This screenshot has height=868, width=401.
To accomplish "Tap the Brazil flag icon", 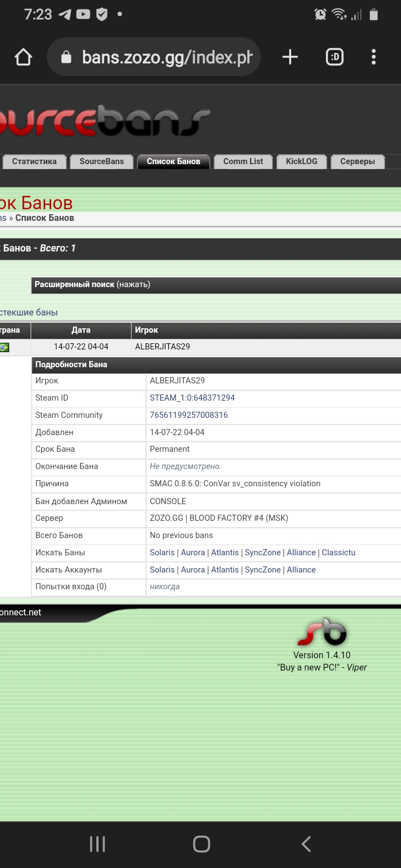I will (x=4, y=347).
